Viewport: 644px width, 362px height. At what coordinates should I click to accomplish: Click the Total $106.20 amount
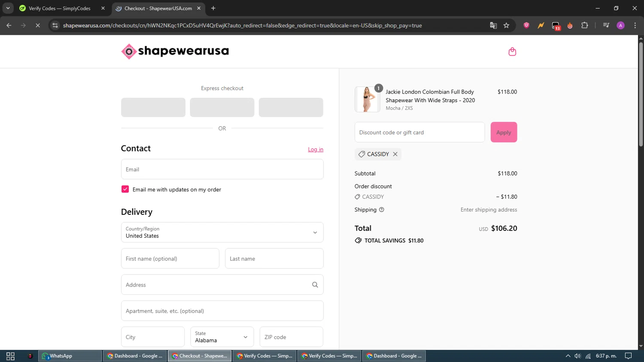(504, 228)
